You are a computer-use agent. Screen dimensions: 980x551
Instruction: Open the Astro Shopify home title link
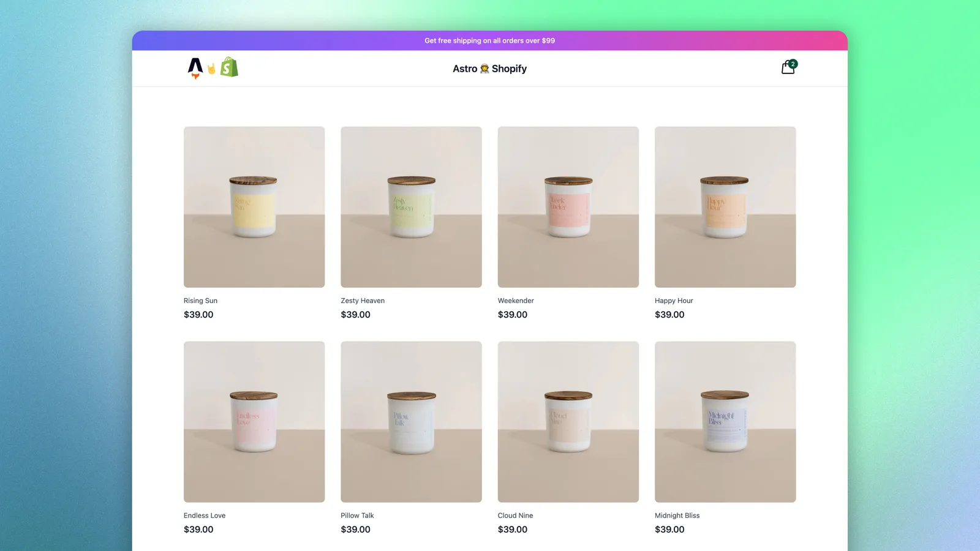[x=489, y=69]
